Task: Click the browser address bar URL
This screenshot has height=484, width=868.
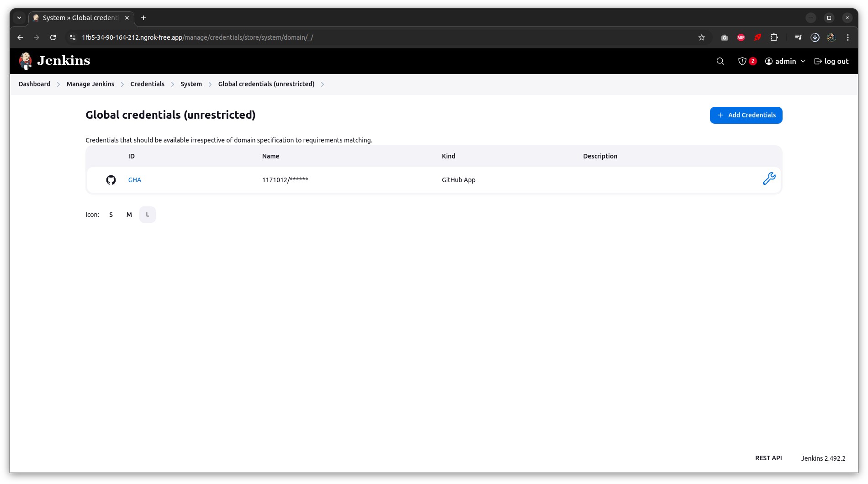Action: coord(197,37)
